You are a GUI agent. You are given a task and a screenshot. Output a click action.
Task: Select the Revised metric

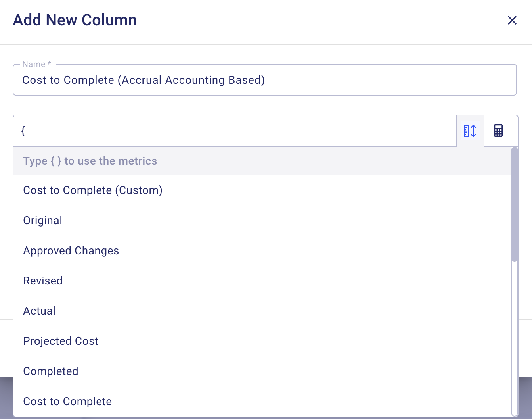click(x=43, y=281)
